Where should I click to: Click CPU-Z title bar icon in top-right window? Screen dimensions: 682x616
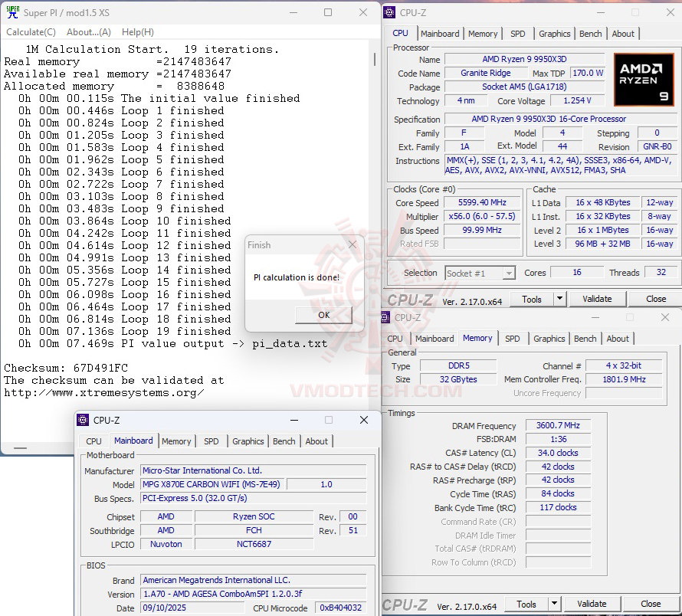389,12
